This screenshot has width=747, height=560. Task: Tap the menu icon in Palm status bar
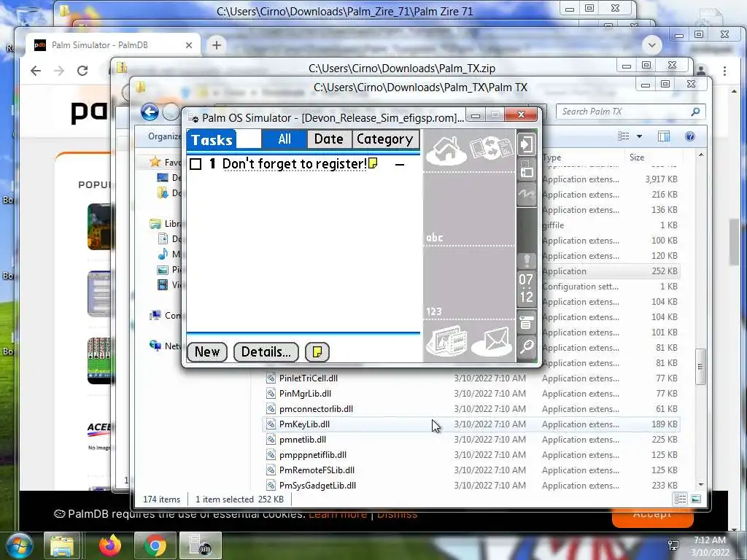527,323
